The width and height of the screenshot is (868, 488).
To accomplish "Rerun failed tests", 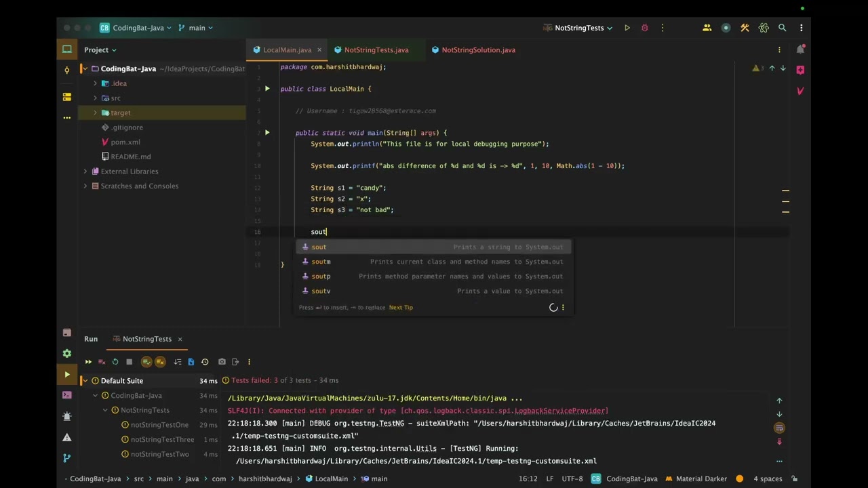I will coord(102,362).
